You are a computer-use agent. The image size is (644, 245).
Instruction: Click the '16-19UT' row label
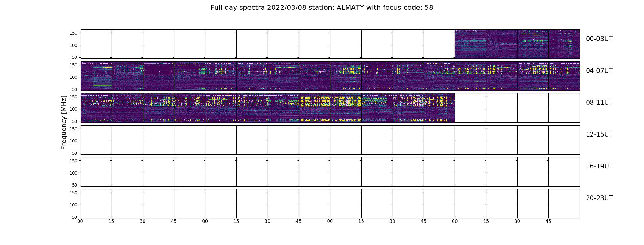(x=599, y=166)
